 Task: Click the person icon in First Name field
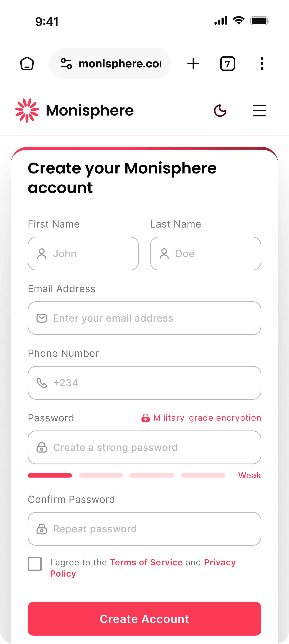coord(42,253)
